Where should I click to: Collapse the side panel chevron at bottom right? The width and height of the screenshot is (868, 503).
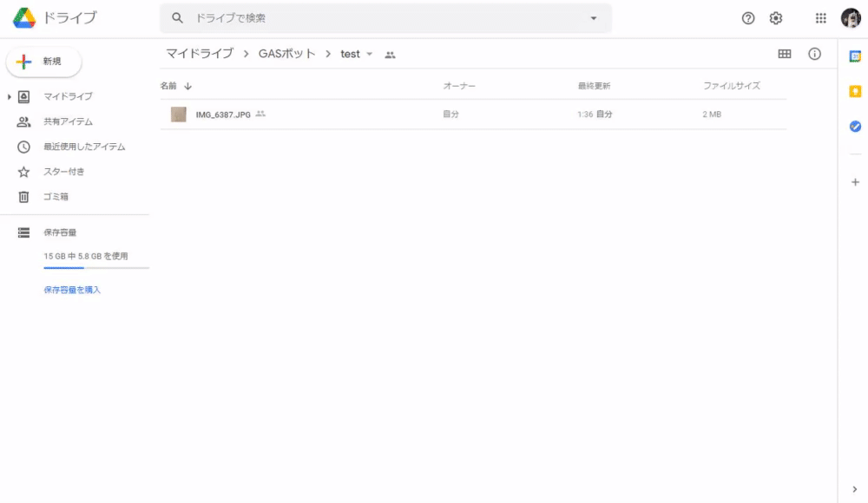(x=855, y=489)
